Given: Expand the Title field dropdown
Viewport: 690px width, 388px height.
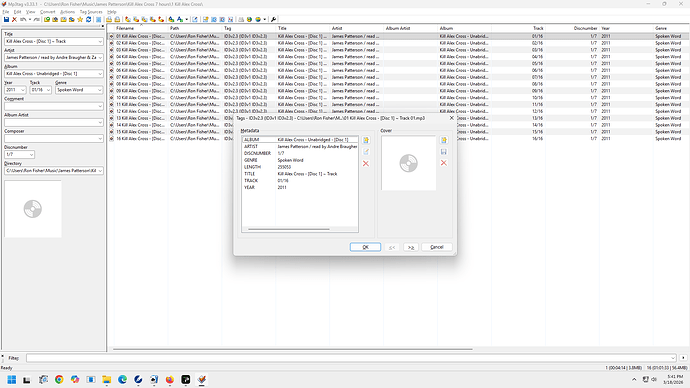Looking at the screenshot, I should click(x=100, y=41).
